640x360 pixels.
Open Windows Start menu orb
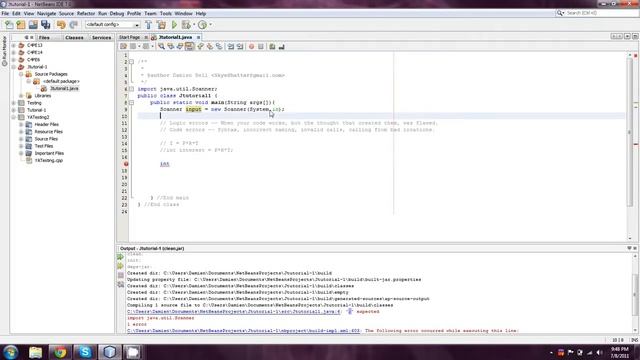[10, 351]
